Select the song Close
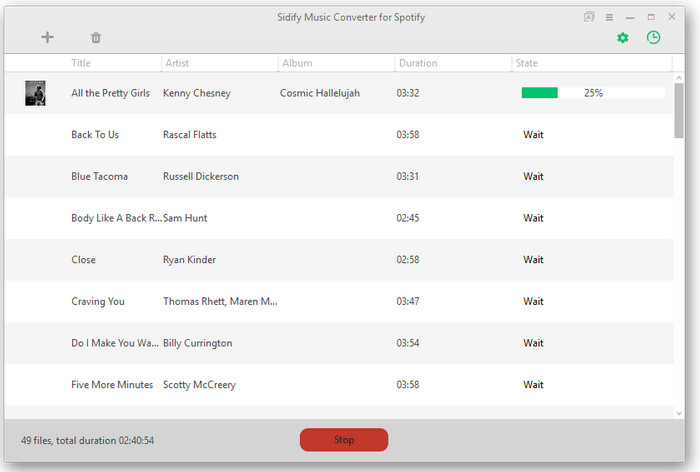 (83, 259)
